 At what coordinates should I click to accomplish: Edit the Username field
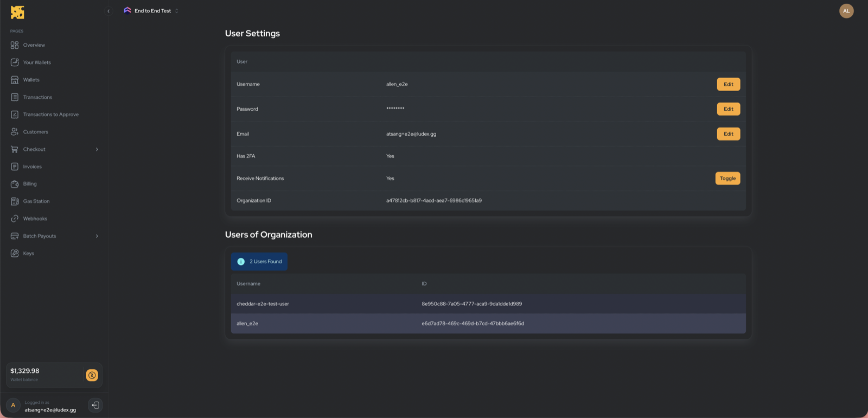coord(728,84)
